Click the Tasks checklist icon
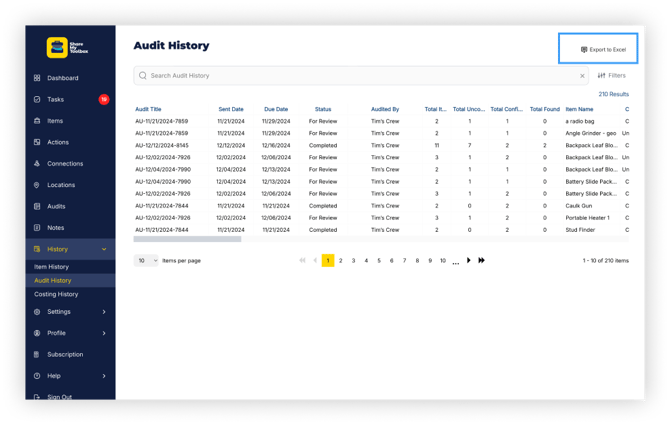Screen dimensions: 670x425 tap(37, 99)
